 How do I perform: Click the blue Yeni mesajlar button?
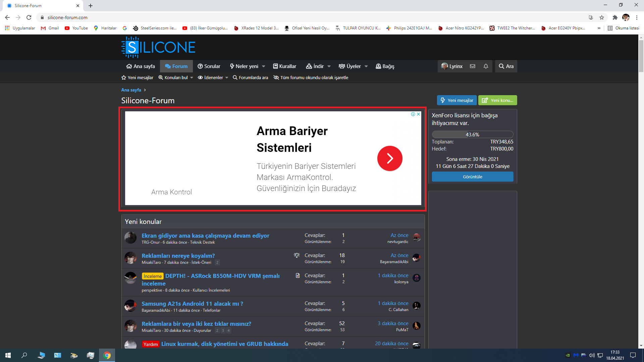pyautogui.click(x=457, y=100)
